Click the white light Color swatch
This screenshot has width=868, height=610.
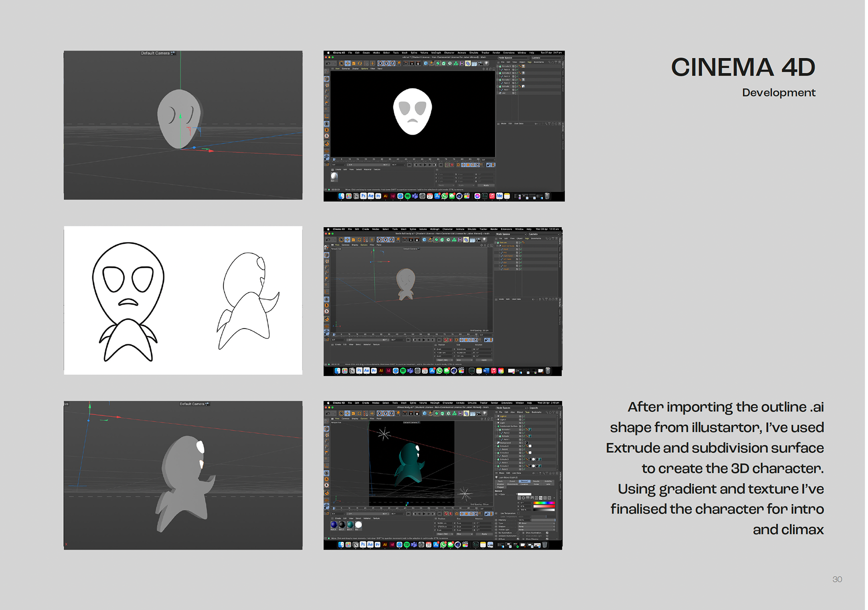524,494
